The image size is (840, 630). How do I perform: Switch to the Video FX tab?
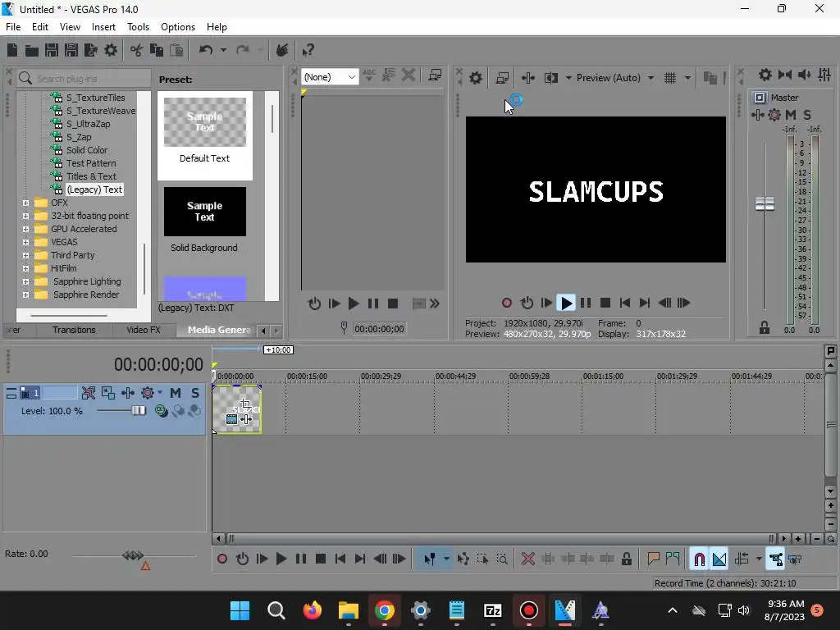pyautogui.click(x=144, y=330)
